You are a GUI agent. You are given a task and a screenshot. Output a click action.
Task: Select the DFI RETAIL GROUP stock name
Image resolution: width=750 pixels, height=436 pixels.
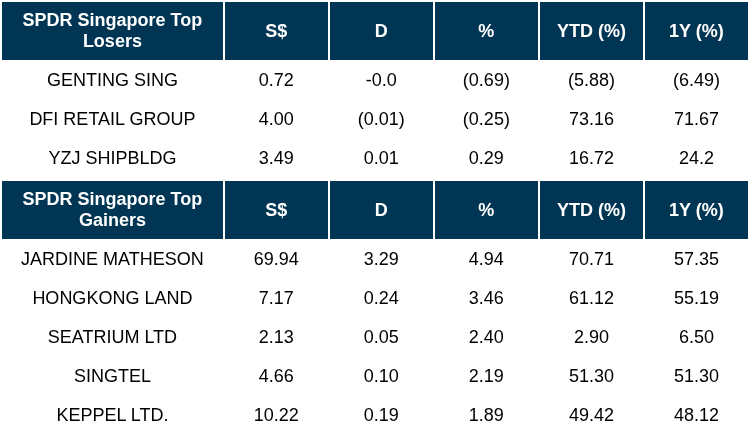(x=112, y=119)
